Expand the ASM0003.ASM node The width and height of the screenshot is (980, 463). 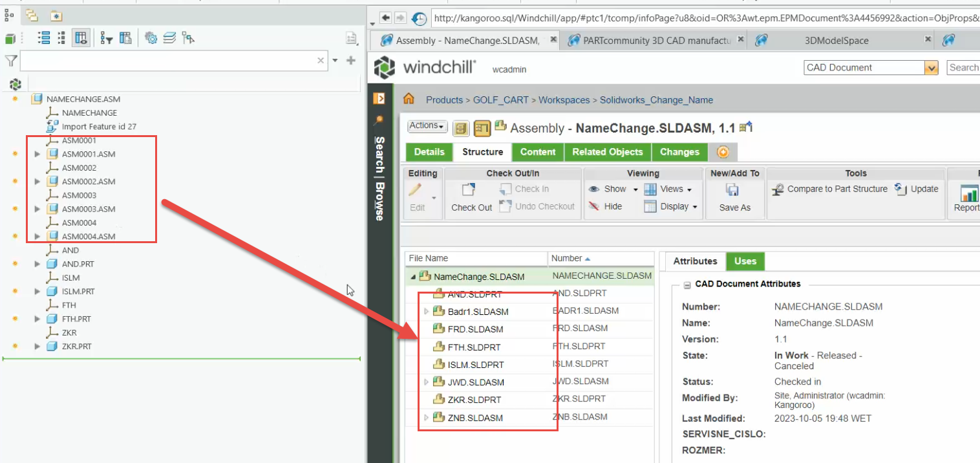[x=37, y=209]
